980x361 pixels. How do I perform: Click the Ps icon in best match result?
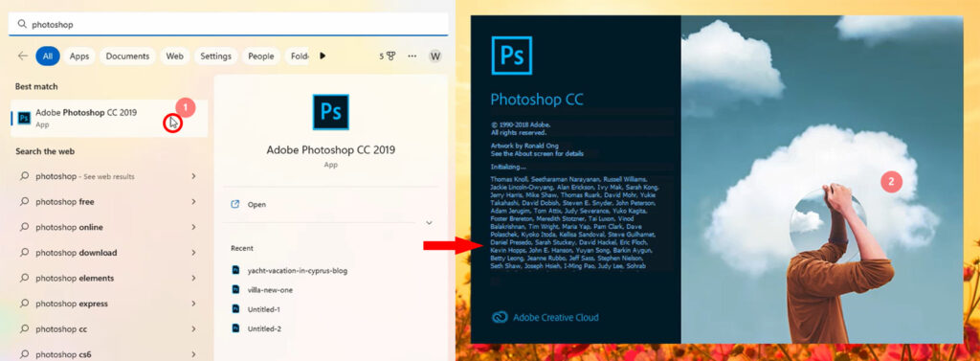click(24, 118)
